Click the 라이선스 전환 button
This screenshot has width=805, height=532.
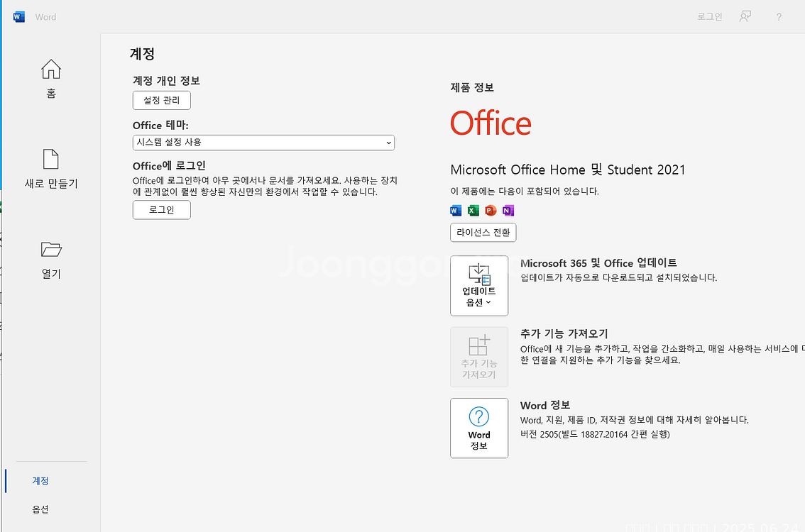[x=483, y=232]
